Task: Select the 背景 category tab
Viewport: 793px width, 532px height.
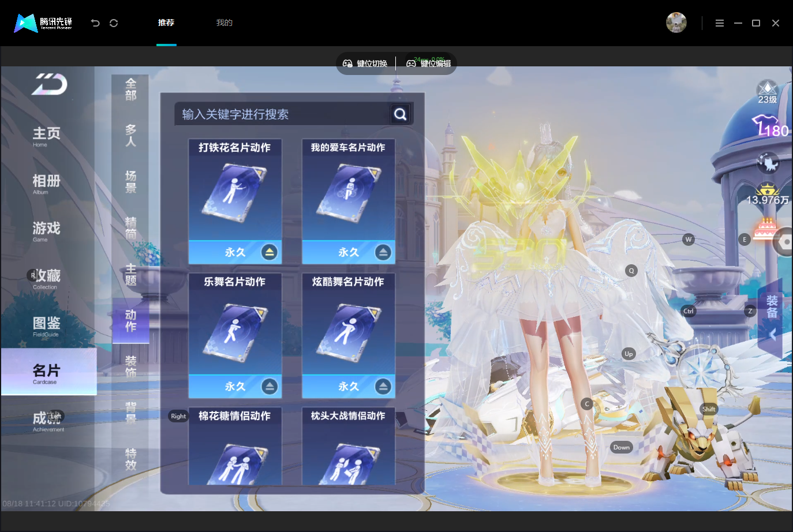Action: point(131,413)
